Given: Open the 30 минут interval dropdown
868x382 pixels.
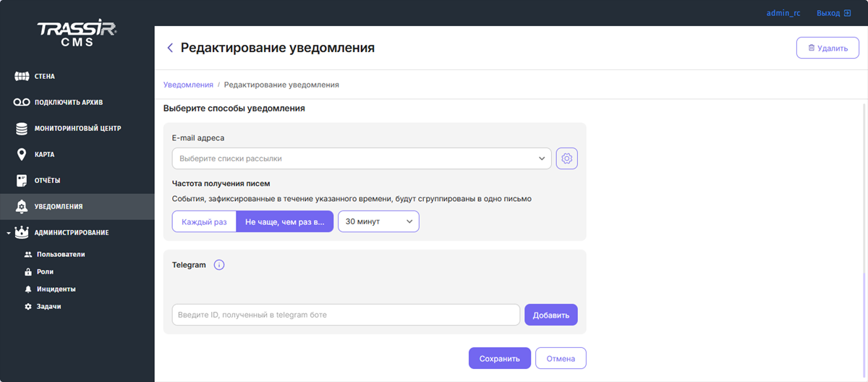Looking at the screenshot, I should pos(378,221).
